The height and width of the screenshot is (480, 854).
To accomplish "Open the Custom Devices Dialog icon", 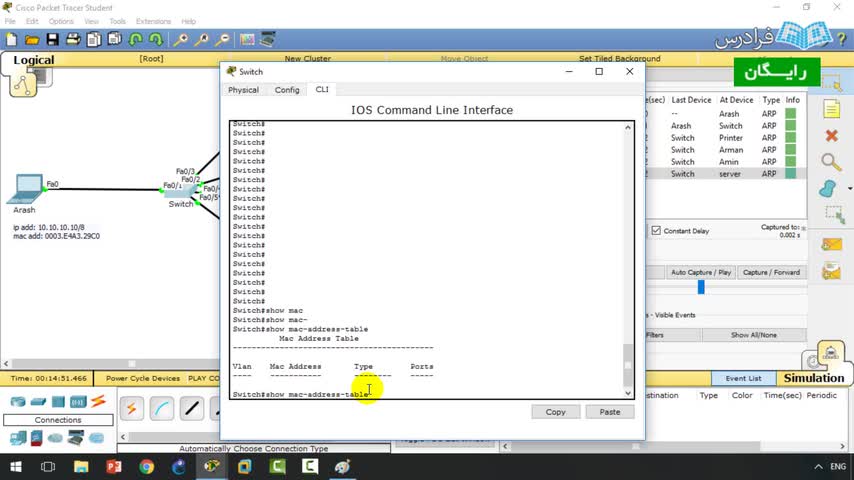I will click(267, 40).
